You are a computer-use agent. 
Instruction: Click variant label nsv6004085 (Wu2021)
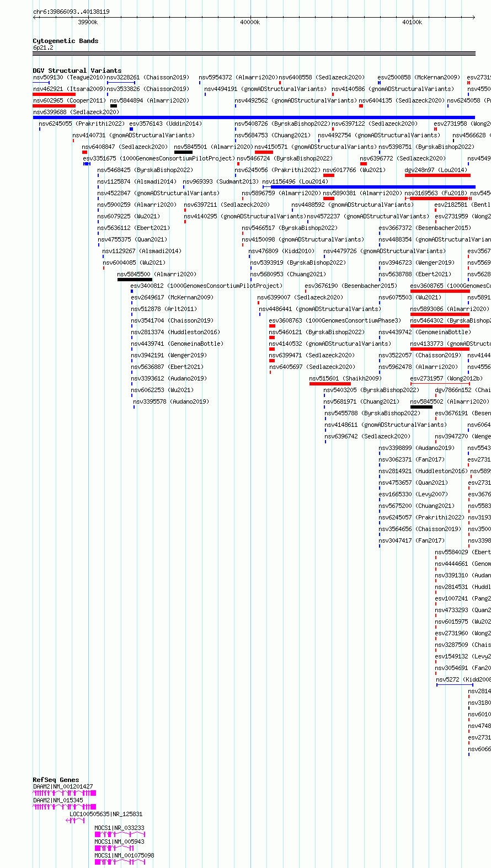134,262
